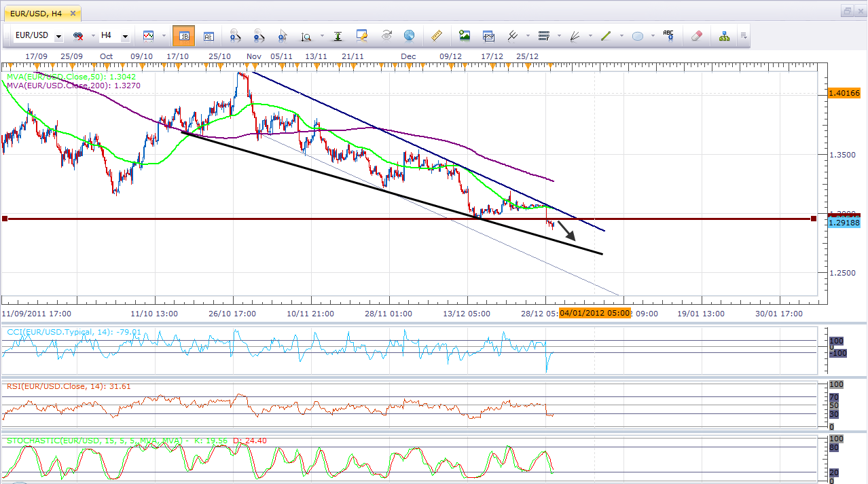Click the horizontal line's right end handle
This screenshot has height=484, width=868.
point(814,219)
